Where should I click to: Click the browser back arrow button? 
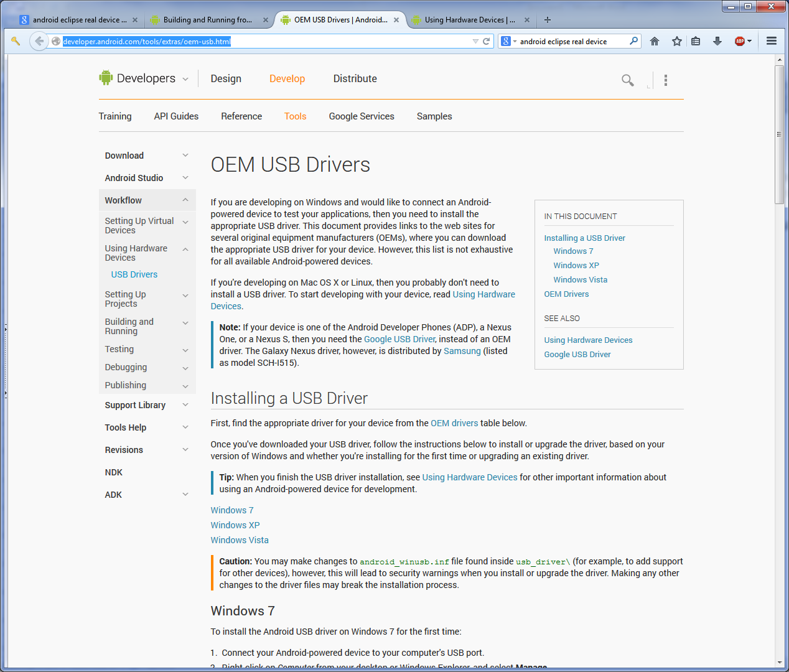click(x=39, y=41)
